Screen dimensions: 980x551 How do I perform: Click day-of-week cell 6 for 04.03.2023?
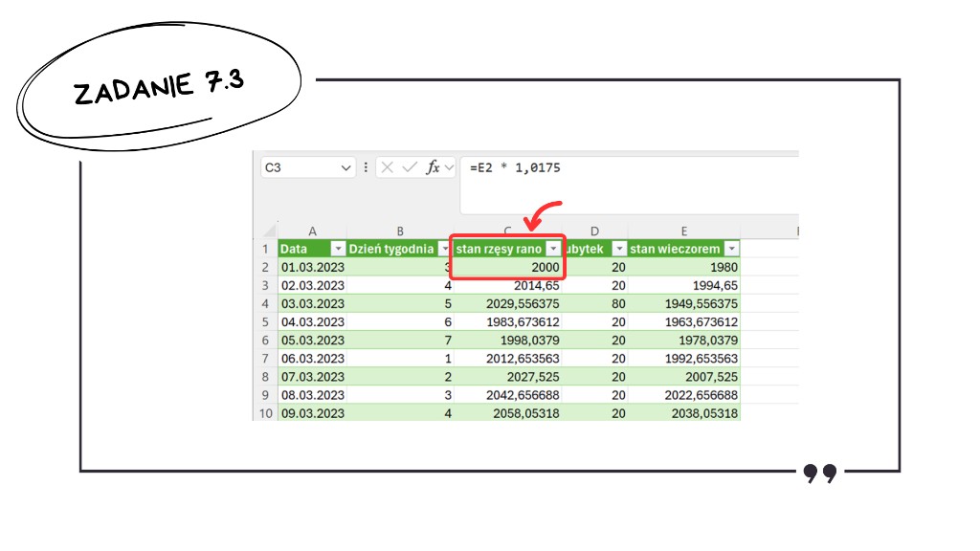point(399,321)
